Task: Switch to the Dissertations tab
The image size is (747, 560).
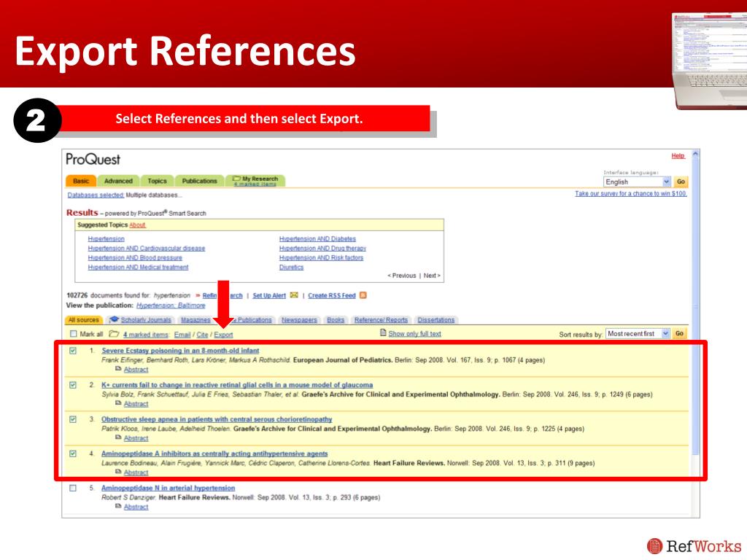Action: [436, 320]
